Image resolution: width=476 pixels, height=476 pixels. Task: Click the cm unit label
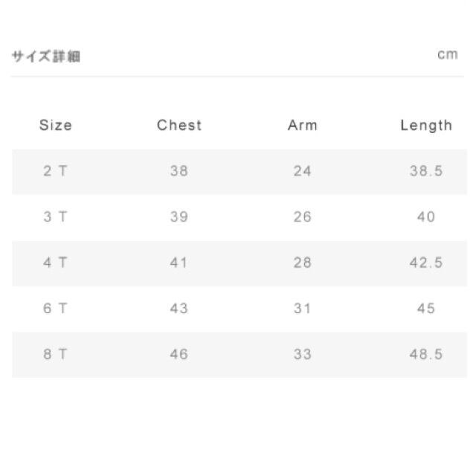click(448, 56)
